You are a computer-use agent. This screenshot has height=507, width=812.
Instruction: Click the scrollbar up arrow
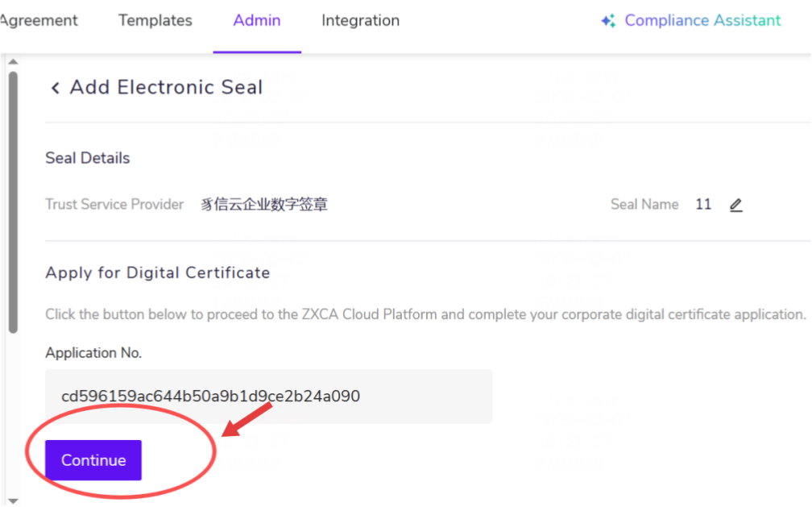13,62
